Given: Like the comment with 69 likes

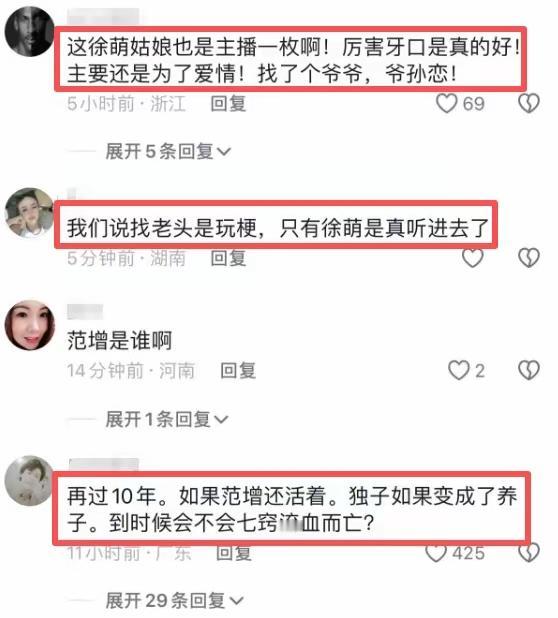Looking at the screenshot, I should tap(446, 104).
